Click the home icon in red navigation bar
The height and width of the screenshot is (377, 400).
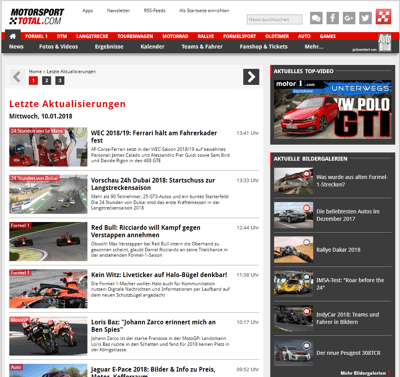click(x=13, y=36)
